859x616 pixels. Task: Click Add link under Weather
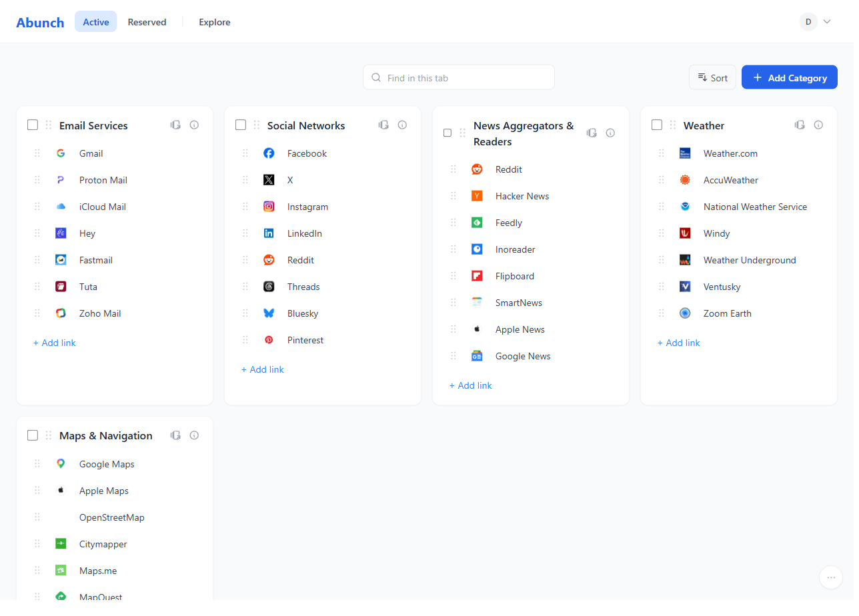[x=679, y=343]
